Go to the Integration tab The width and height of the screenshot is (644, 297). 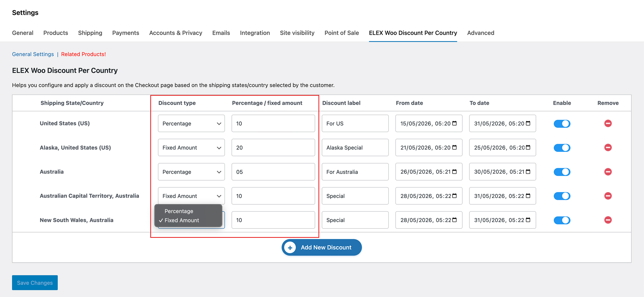[255, 33]
